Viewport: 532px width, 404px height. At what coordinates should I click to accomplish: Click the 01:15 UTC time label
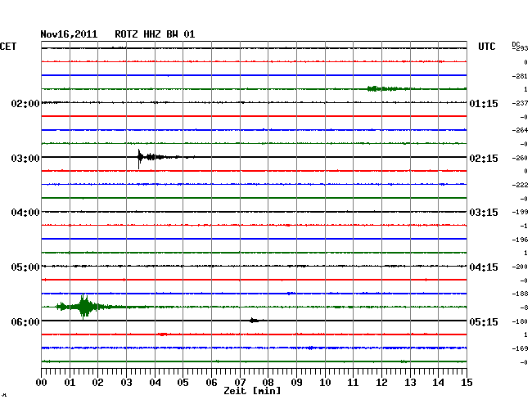click(484, 103)
